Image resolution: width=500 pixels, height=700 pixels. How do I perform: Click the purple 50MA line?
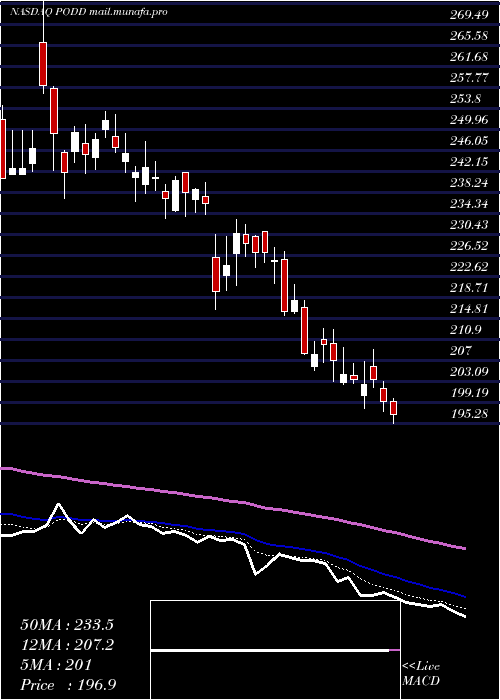pyautogui.click(x=232, y=501)
